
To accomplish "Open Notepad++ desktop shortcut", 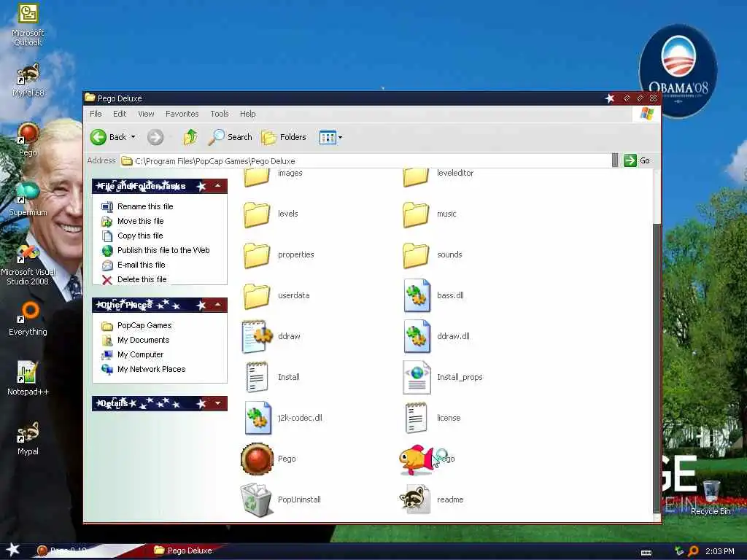I will click(x=28, y=379).
